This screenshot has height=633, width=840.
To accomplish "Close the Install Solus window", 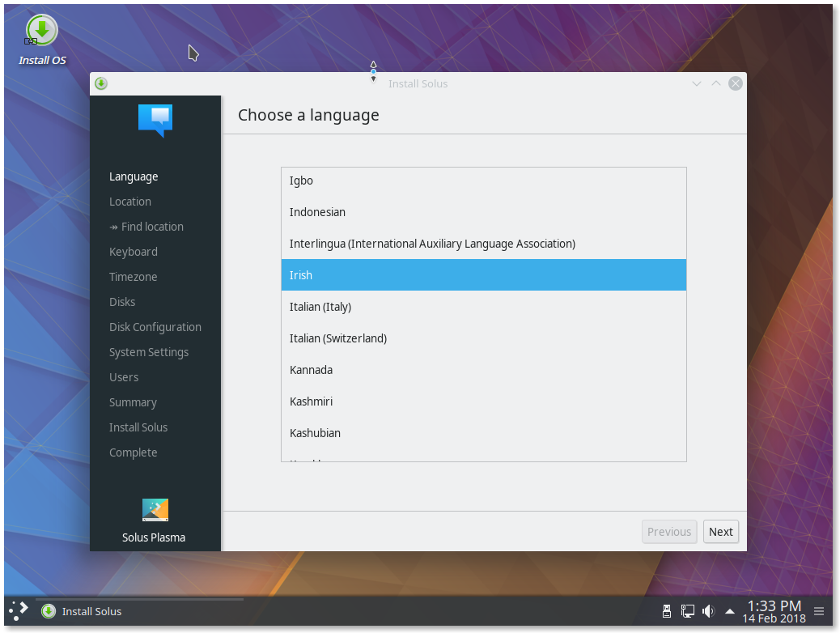I will 736,83.
